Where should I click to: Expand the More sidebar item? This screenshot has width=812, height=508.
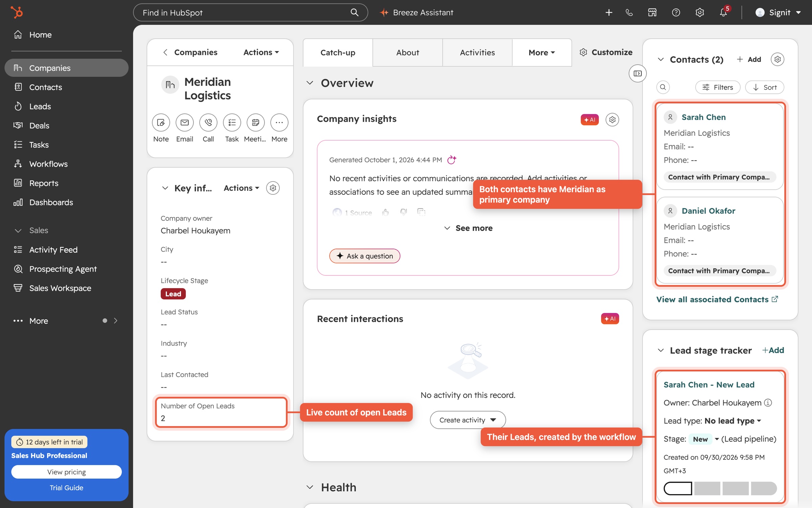pyautogui.click(x=66, y=321)
